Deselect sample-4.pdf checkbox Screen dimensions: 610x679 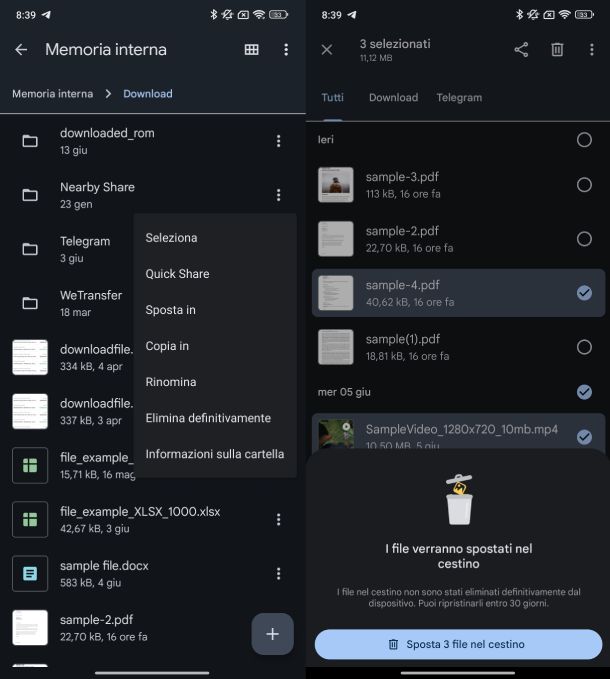pyautogui.click(x=584, y=293)
